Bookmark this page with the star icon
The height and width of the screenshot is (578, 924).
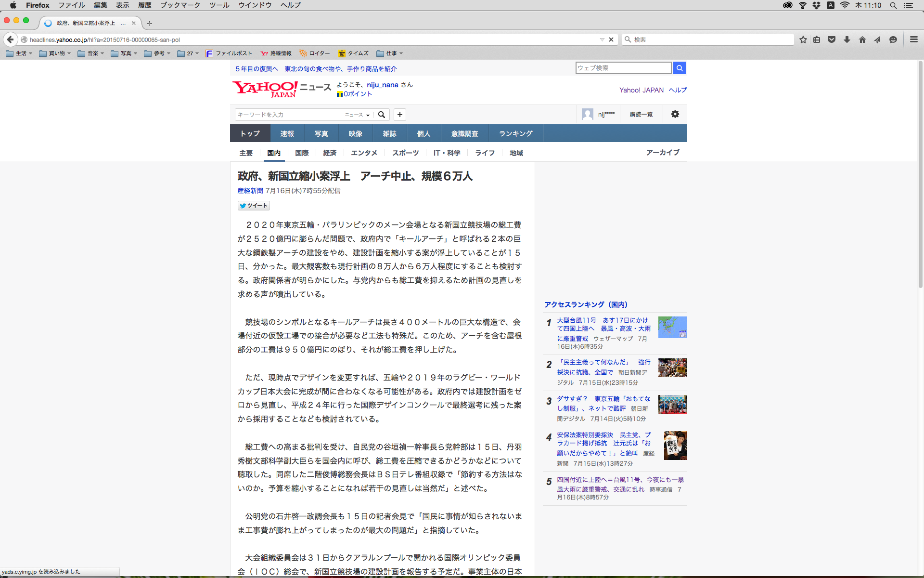tap(803, 39)
